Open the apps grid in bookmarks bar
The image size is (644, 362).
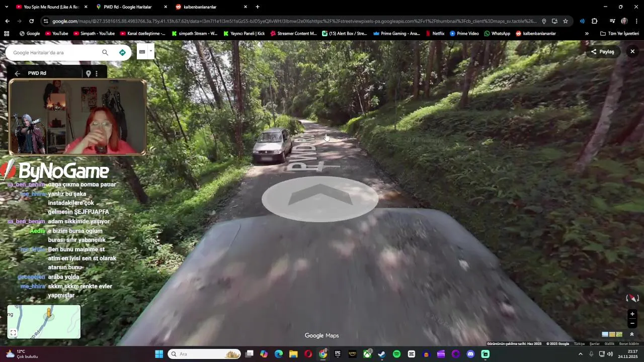tap(7, 34)
